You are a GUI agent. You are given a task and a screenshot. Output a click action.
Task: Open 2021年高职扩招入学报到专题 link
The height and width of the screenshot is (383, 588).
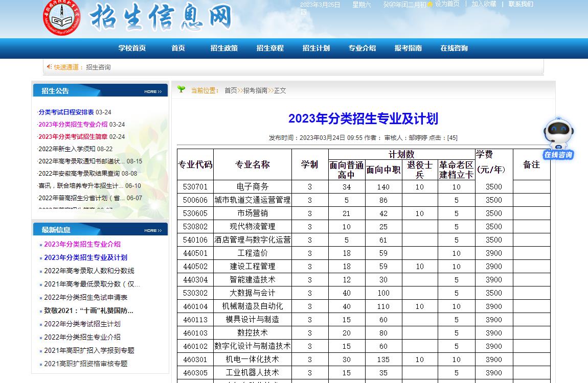coord(89,350)
